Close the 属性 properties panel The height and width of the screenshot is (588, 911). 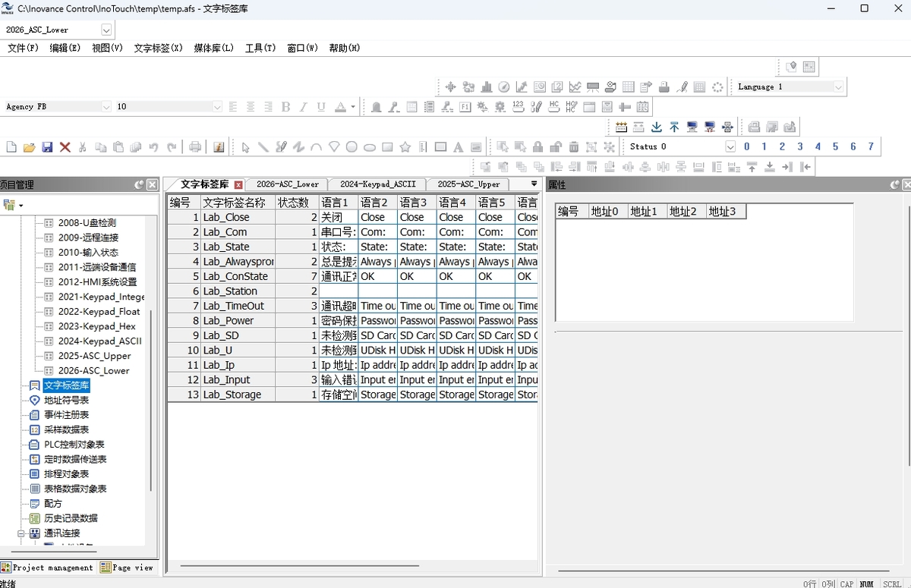point(906,184)
